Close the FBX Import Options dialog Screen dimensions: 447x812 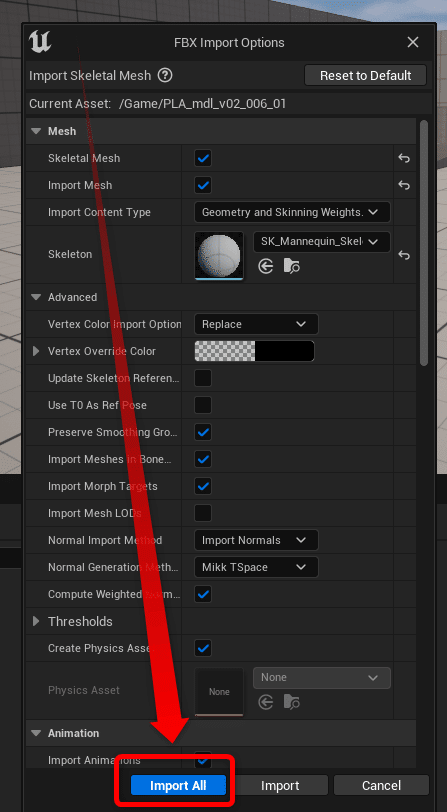413,42
